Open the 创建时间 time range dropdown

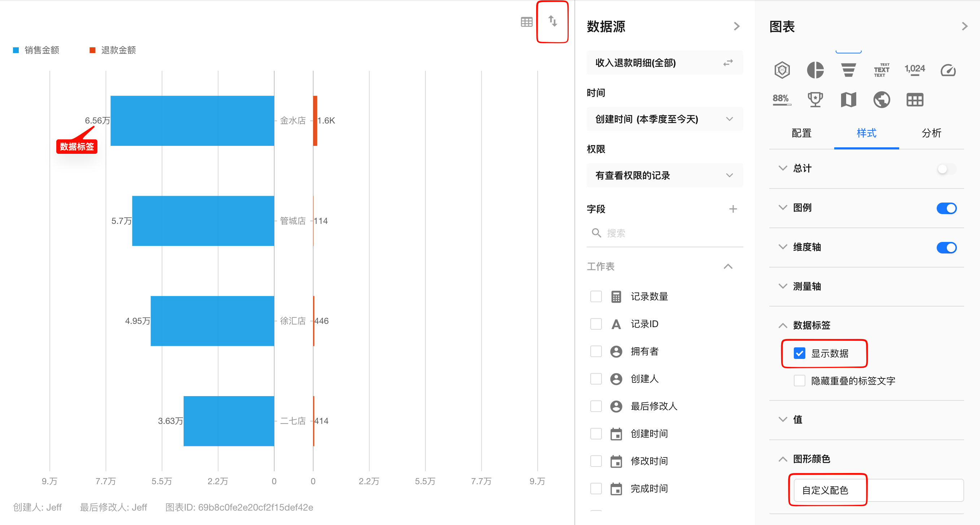tap(664, 119)
